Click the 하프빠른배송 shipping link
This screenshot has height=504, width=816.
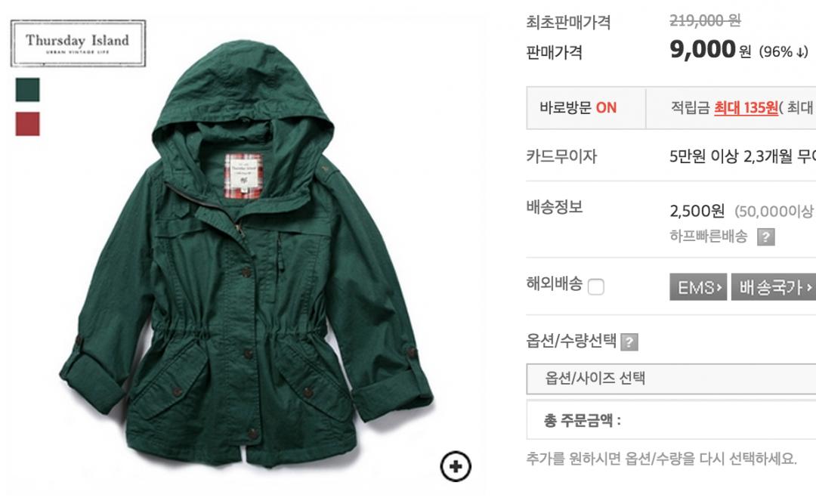pos(708,237)
